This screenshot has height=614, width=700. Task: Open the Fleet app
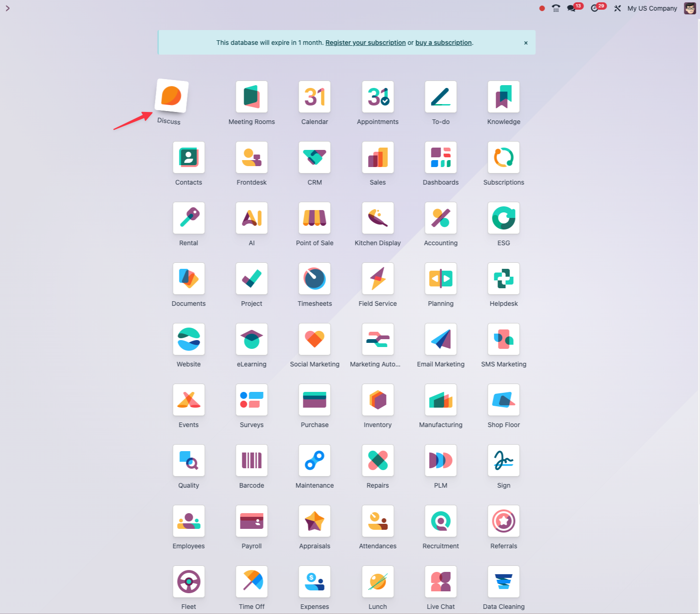189,582
